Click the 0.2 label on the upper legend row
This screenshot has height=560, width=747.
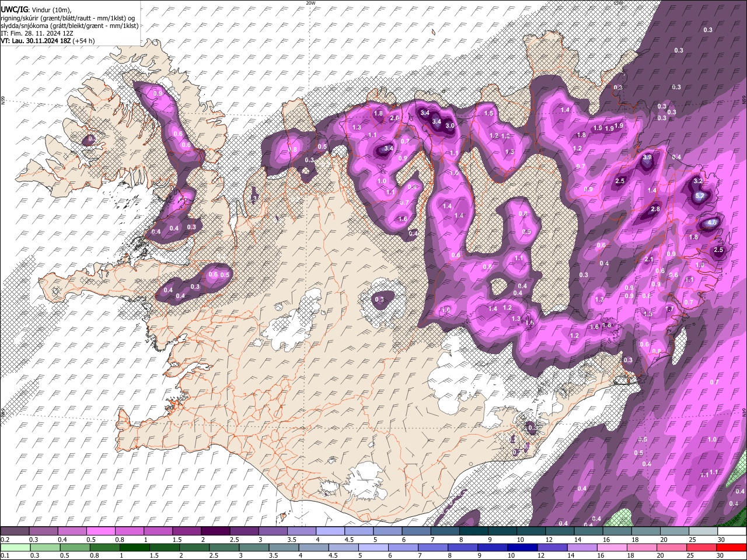click(x=5, y=540)
